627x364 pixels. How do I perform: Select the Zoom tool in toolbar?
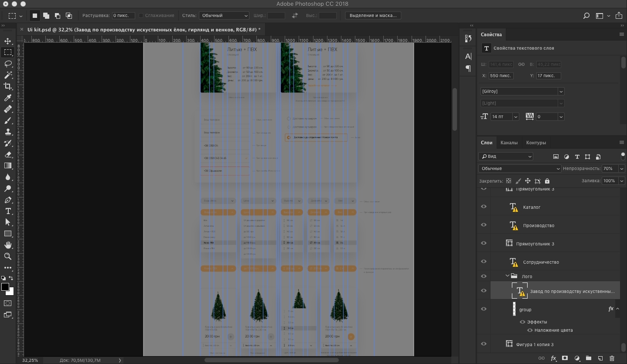(8, 256)
